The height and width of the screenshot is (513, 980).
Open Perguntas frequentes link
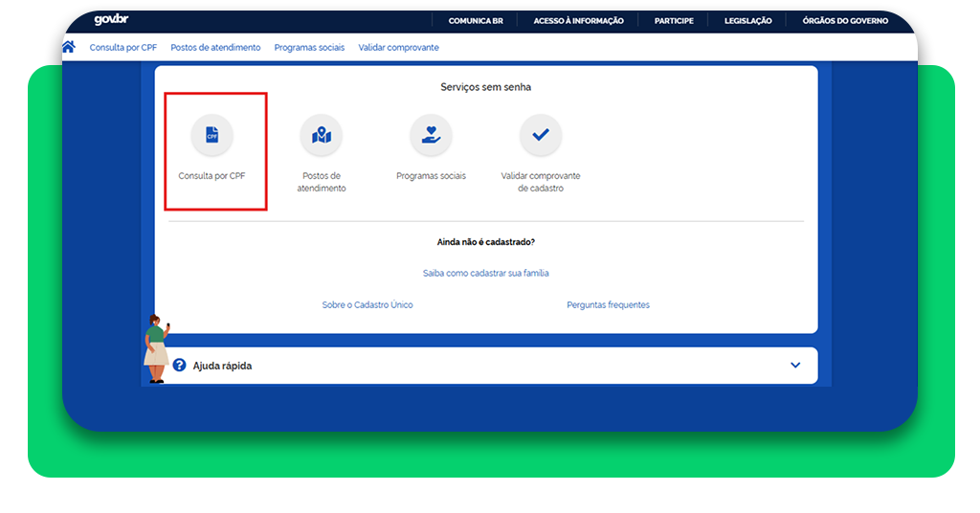click(x=608, y=304)
